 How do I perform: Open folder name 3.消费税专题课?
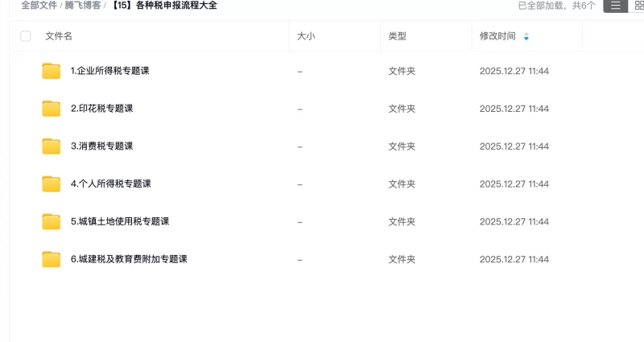point(101,146)
